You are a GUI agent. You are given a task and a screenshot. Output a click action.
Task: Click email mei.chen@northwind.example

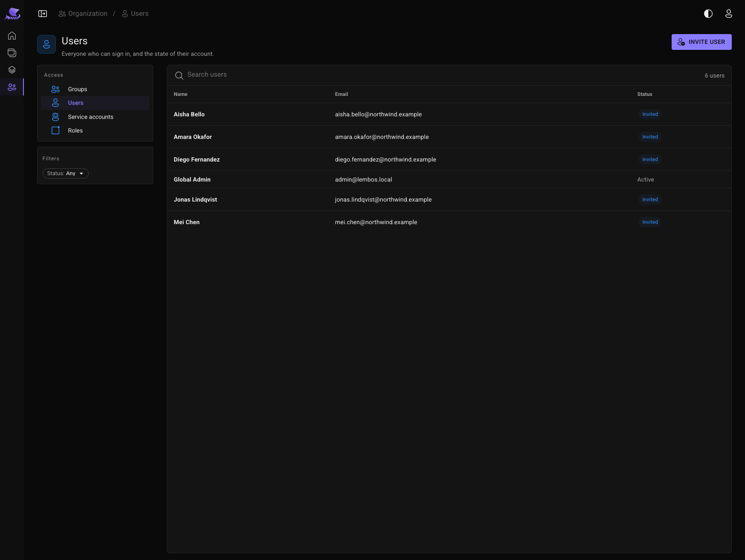[x=376, y=222]
